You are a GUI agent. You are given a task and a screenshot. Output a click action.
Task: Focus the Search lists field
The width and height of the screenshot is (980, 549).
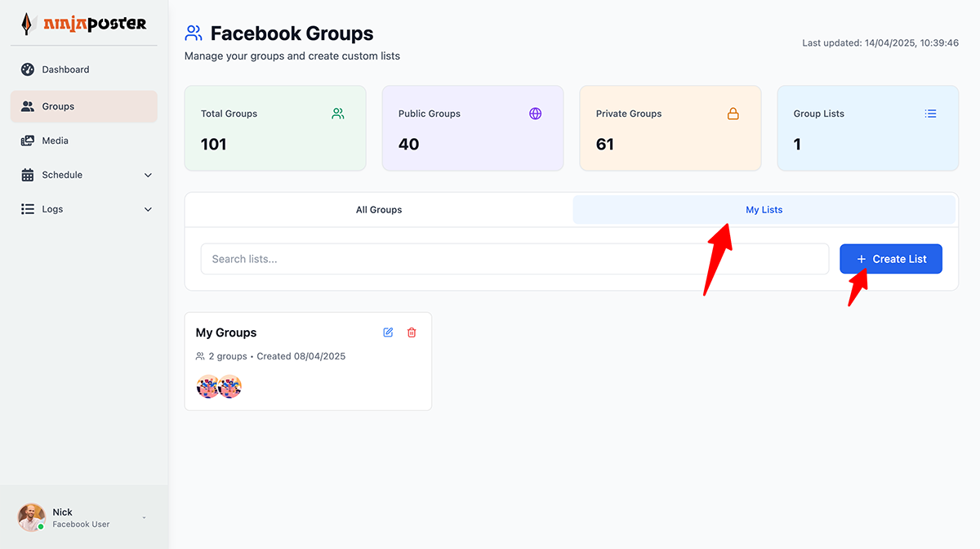coord(514,259)
